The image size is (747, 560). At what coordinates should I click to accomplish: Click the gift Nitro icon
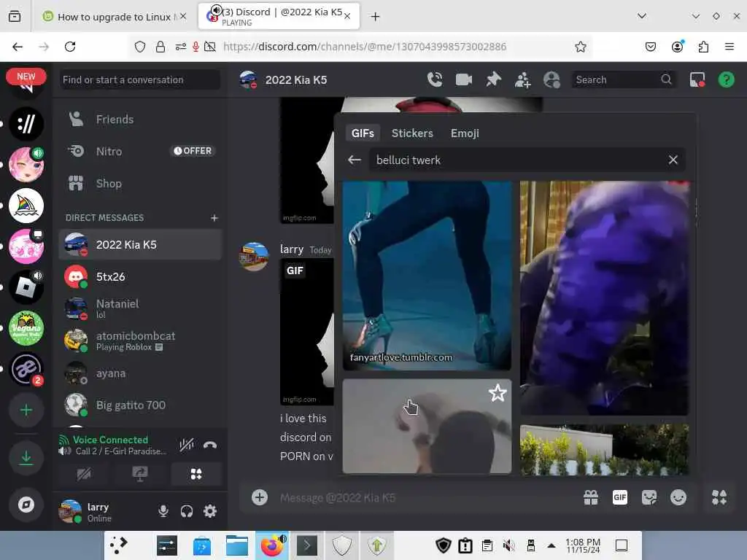coord(591,497)
